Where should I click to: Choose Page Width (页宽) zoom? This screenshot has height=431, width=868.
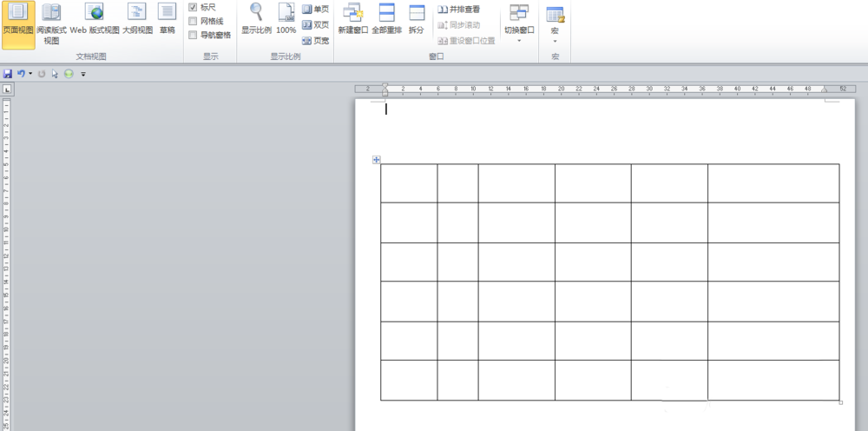[316, 41]
